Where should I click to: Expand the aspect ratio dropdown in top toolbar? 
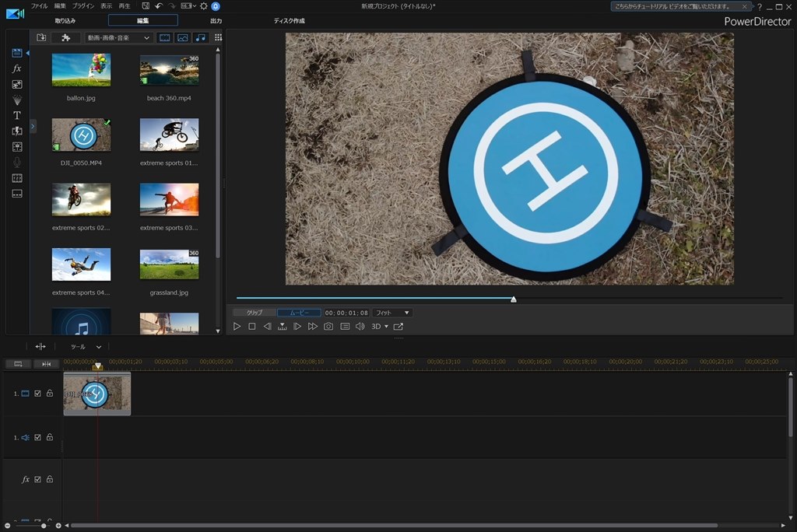point(194,6)
